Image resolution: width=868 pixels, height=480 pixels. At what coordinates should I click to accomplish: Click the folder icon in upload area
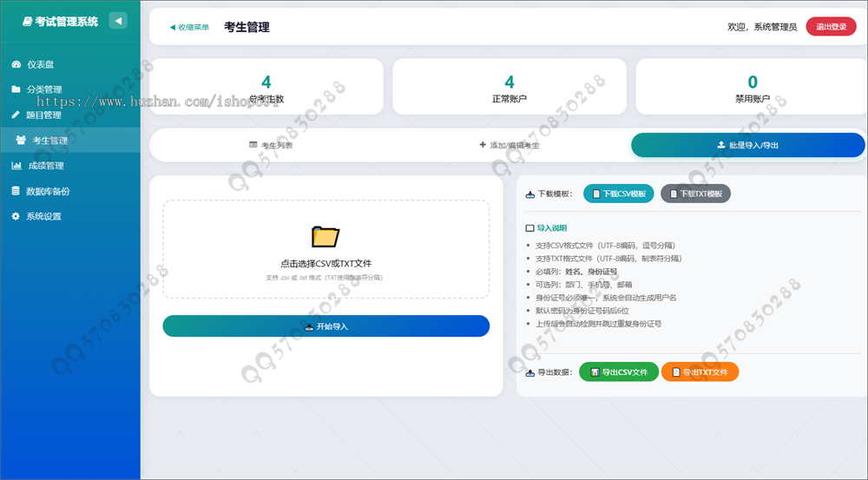coord(325,236)
